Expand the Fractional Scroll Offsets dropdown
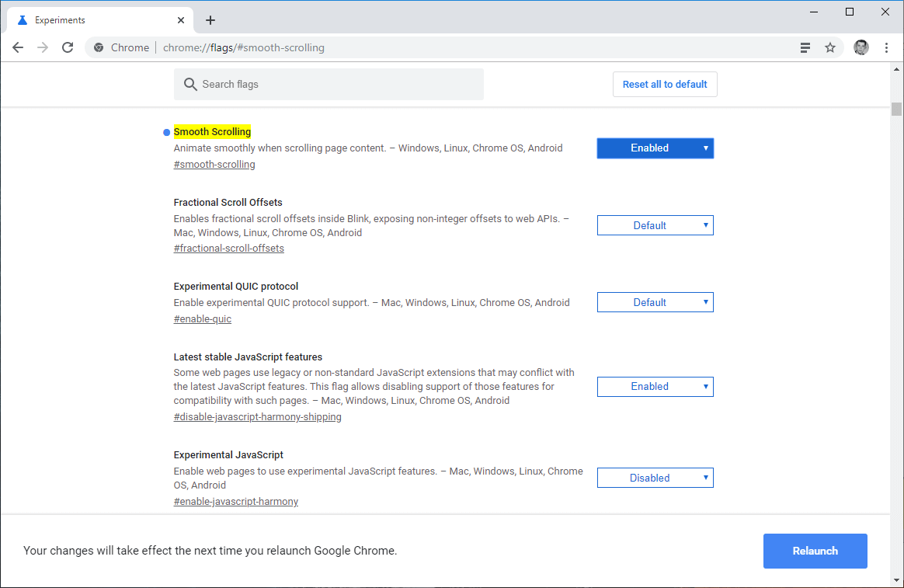 pos(655,225)
